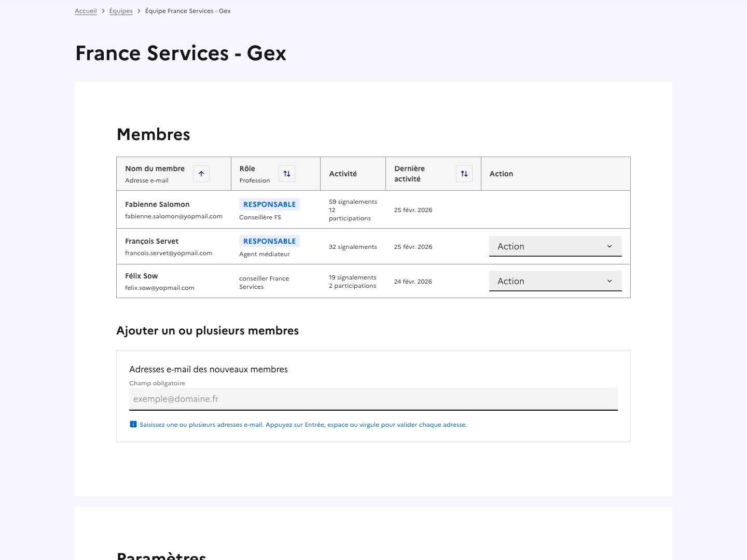Click the Paramètres section heading
The image size is (747, 560).
[161, 555]
